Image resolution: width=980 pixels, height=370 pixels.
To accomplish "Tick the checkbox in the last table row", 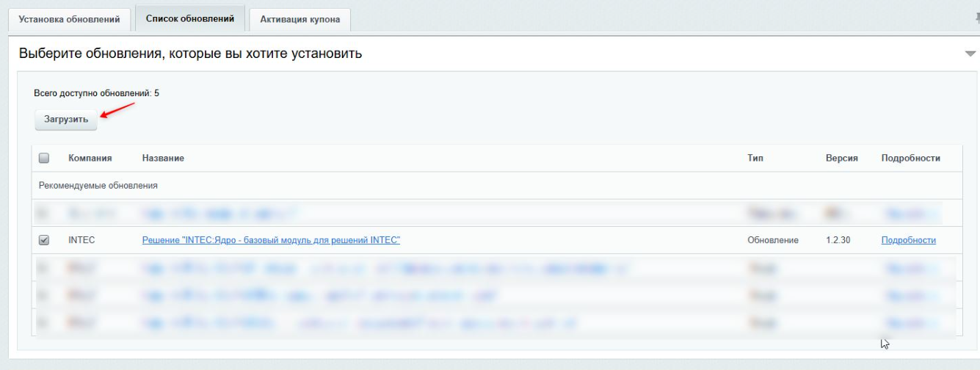I will (x=44, y=323).
